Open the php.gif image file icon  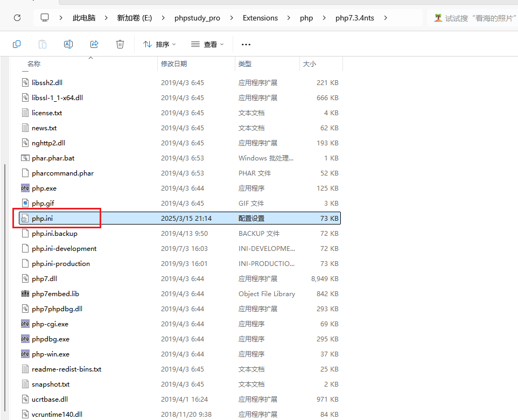(x=25, y=203)
